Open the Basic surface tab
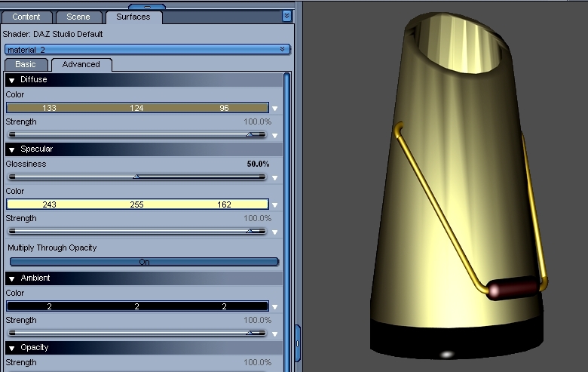This screenshot has width=588, height=372. (x=26, y=64)
